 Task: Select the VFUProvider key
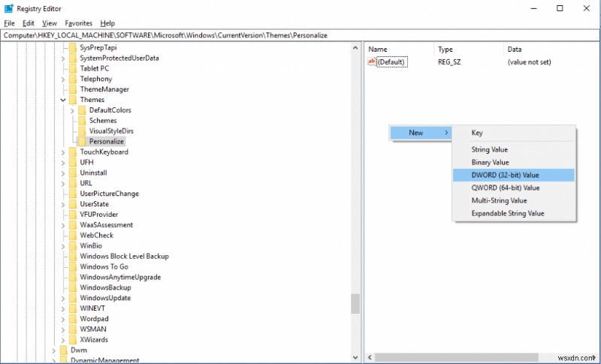pos(99,215)
